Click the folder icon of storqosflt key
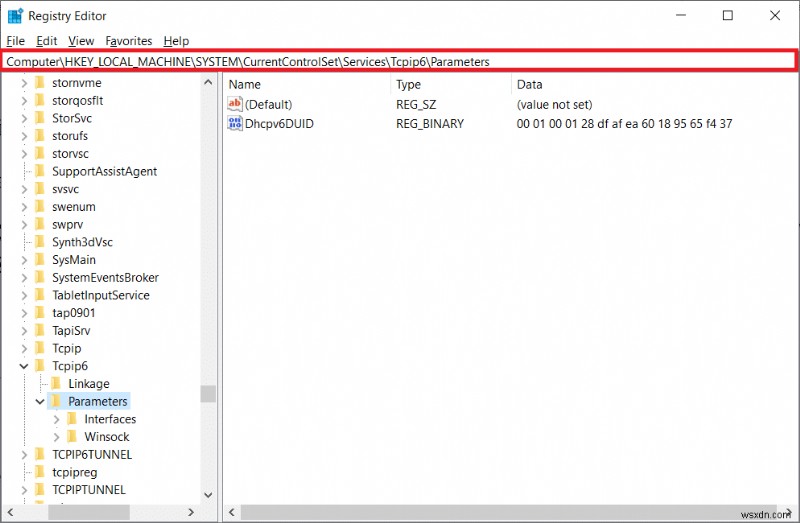 (40, 101)
